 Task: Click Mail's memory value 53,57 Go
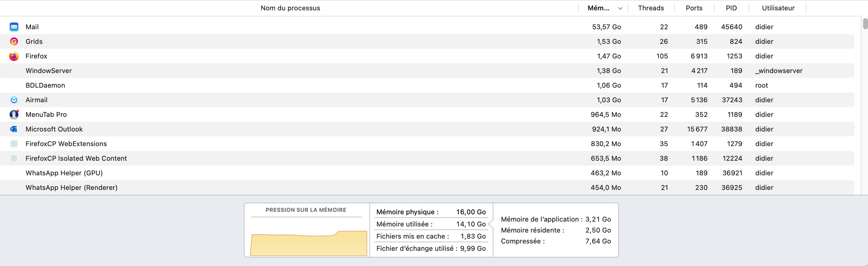click(606, 27)
